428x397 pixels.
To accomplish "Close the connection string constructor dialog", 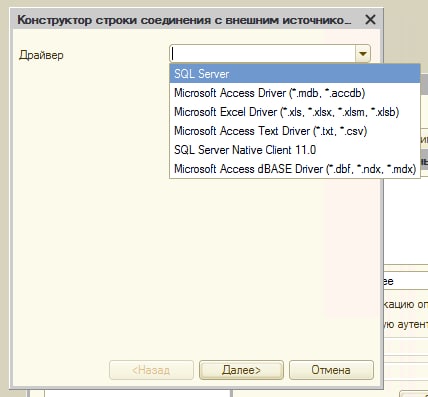I will click(x=370, y=20).
